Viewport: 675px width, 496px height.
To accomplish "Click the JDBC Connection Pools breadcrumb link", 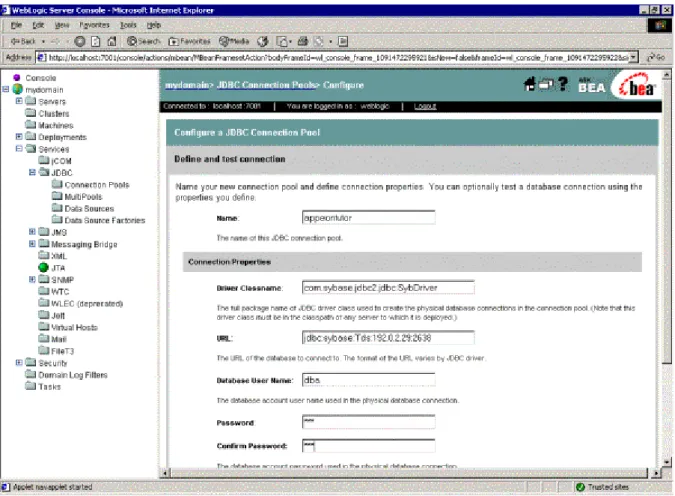I will point(267,85).
